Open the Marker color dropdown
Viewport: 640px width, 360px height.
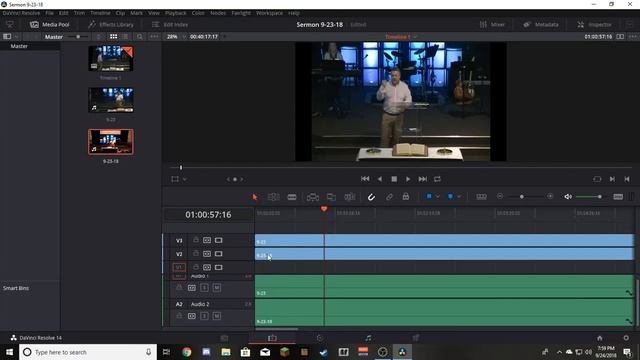point(459,197)
